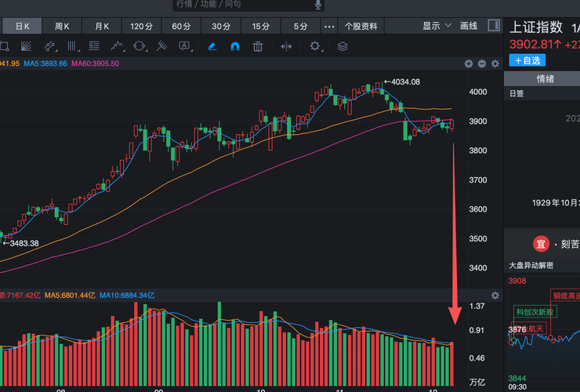Toggle the 画线 drawing toolbar
The height and width of the screenshot is (392, 580).
(x=469, y=26)
